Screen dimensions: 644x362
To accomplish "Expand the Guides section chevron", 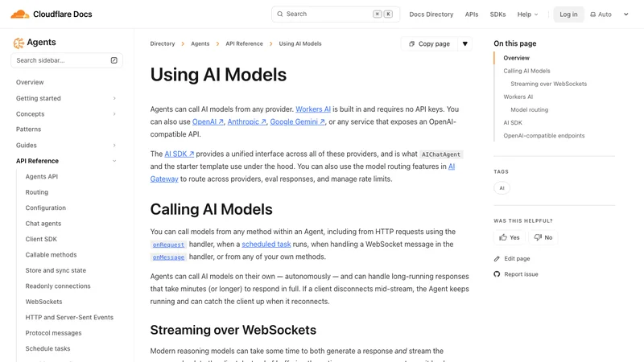I will pyautogui.click(x=114, y=146).
